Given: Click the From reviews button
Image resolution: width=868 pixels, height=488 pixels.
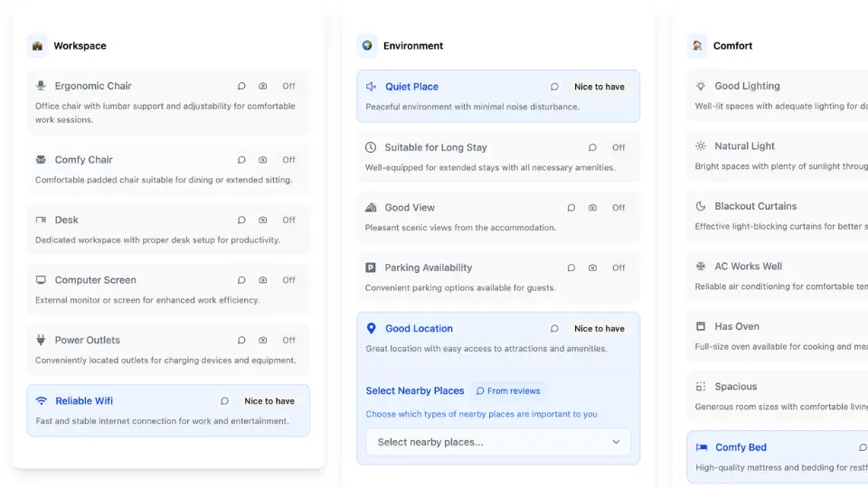Looking at the screenshot, I should pyautogui.click(x=508, y=390).
